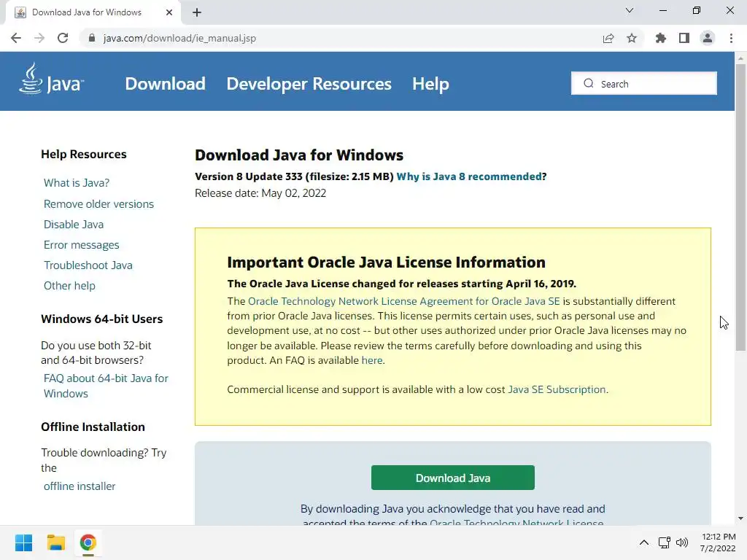Click the 'Help Resources' sidebar heading
Viewport: 747px width, 560px height.
(x=84, y=155)
